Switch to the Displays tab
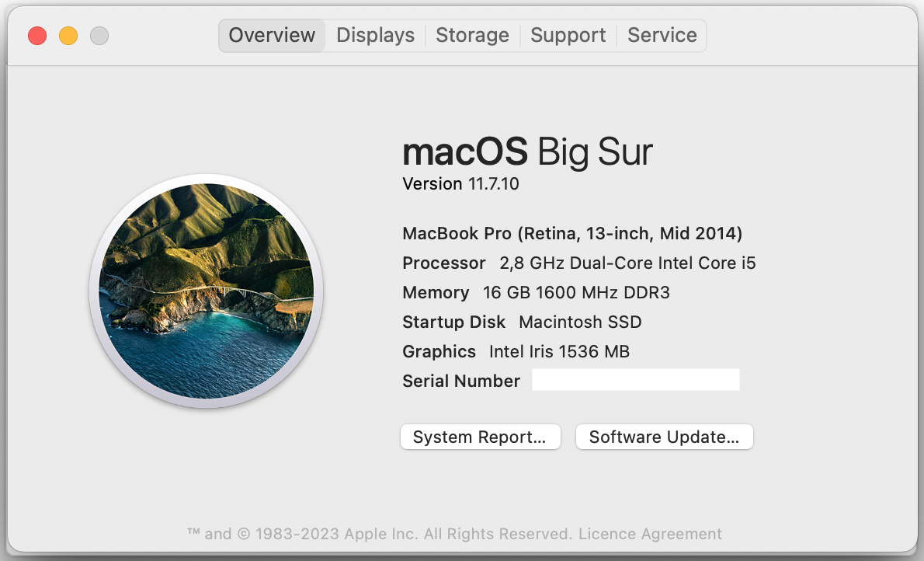Viewport: 924px width, 561px height. 375,36
